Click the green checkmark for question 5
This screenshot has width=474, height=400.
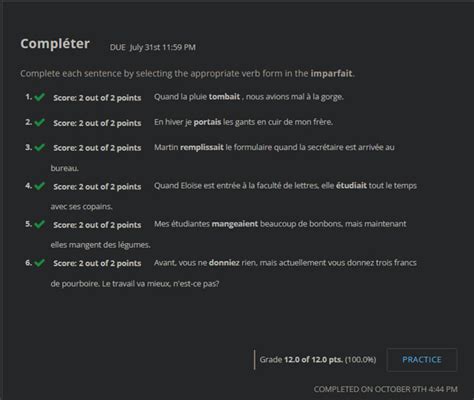[40, 224]
